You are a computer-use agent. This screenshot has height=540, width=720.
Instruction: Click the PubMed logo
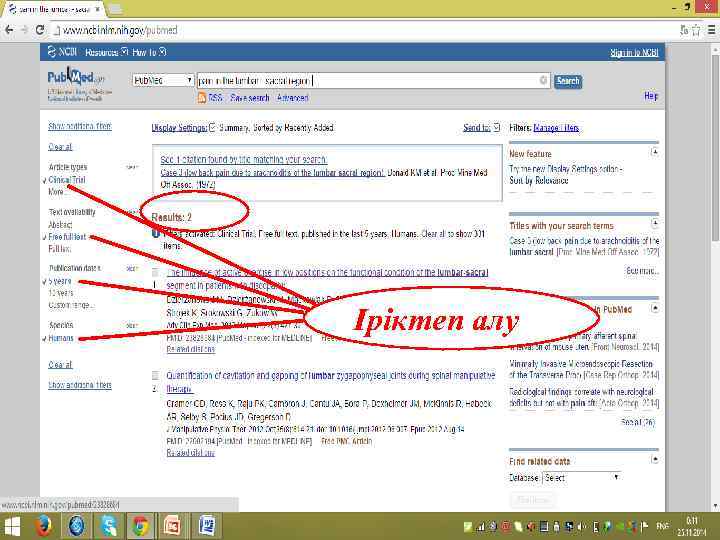coord(76,77)
